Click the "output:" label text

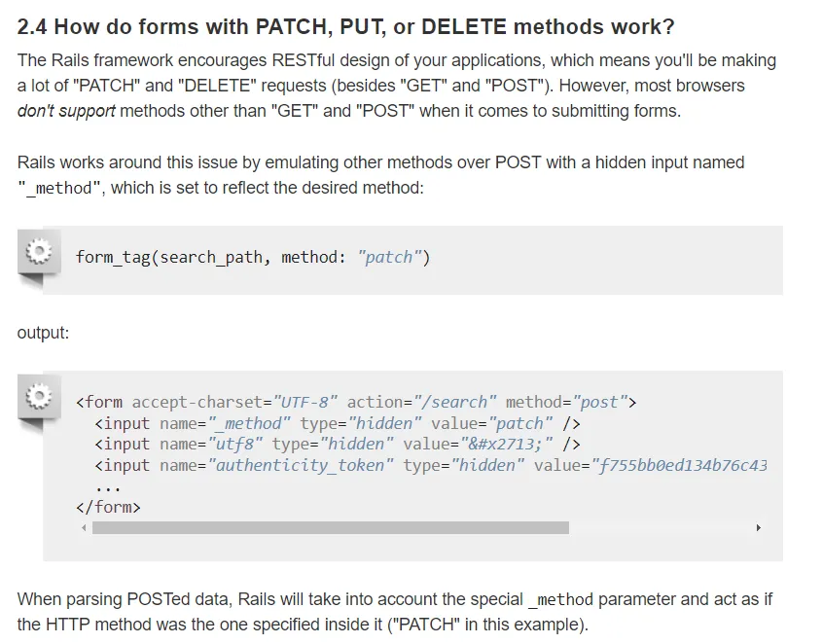coord(43,333)
